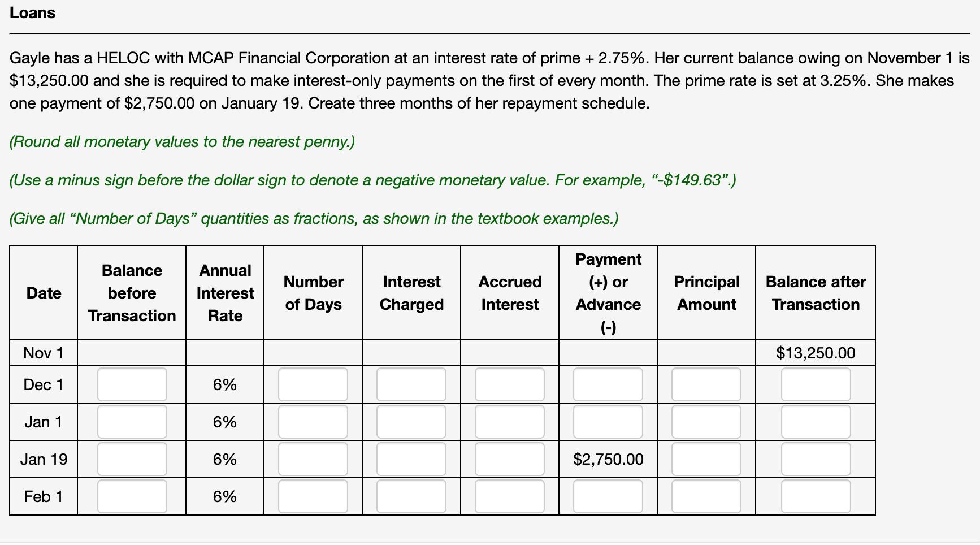Click the Balance after Transaction field for Jan 19
980x545 pixels.
pyautogui.click(x=816, y=459)
